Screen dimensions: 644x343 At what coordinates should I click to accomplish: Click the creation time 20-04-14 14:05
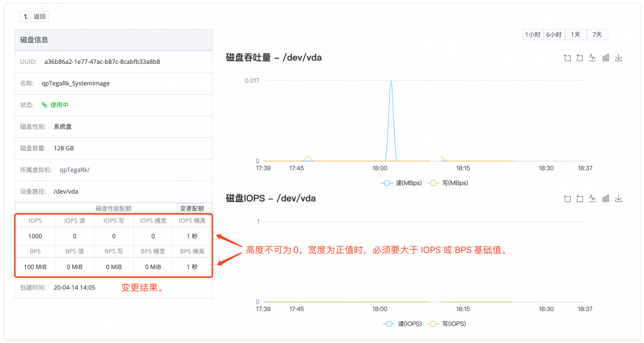[74, 288]
